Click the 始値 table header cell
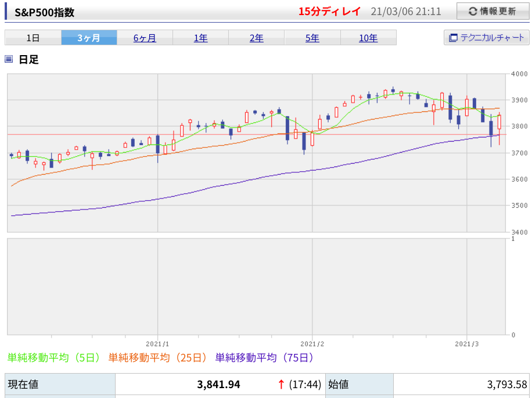The width and height of the screenshot is (532, 398). [x=360, y=384]
